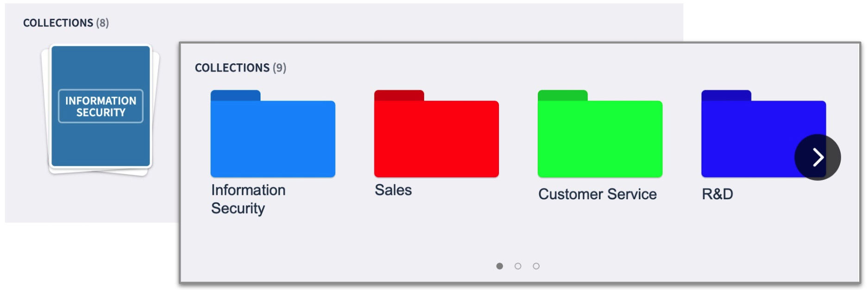868x290 pixels.
Task: Select the first filled pagination dot
Action: tap(499, 266)
